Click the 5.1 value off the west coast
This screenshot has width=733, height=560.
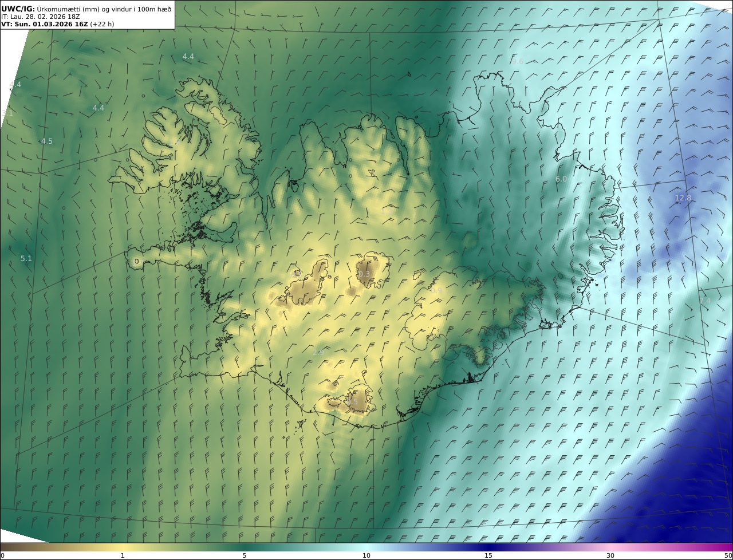pyautogui.click(x=26, y=259)
